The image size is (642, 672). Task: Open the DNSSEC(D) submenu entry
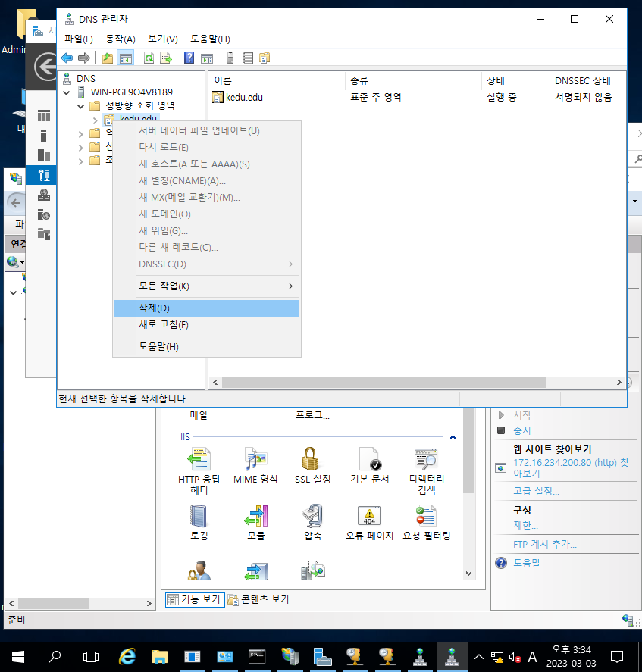[x=207, y=264]
